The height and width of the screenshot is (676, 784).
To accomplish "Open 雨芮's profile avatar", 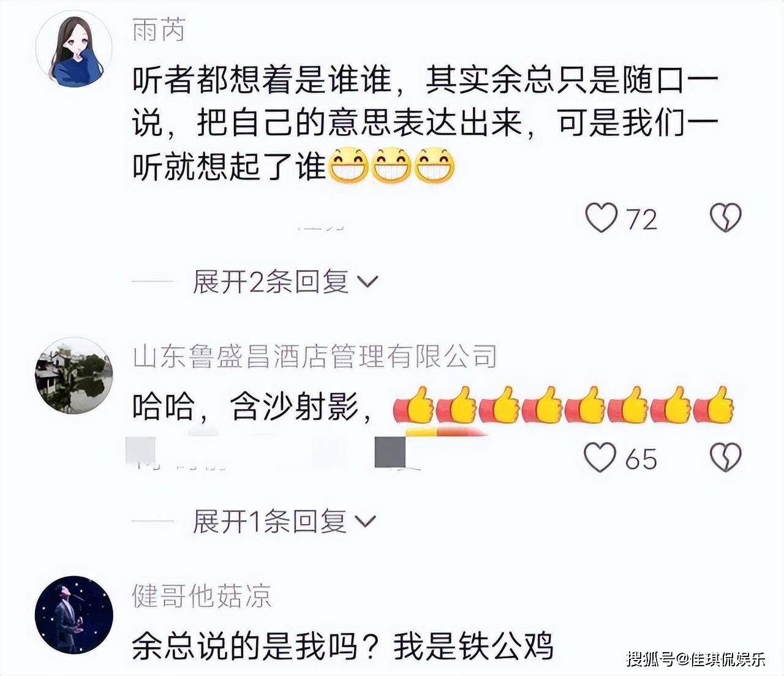I will coord(73,48).
